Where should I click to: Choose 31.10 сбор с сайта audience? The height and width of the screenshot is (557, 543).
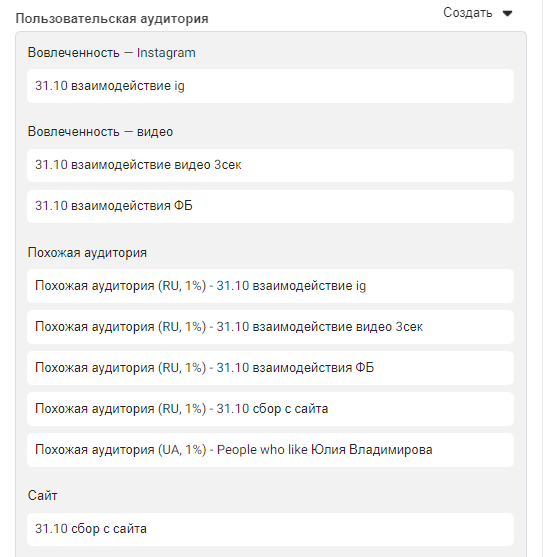pos(270,529)
